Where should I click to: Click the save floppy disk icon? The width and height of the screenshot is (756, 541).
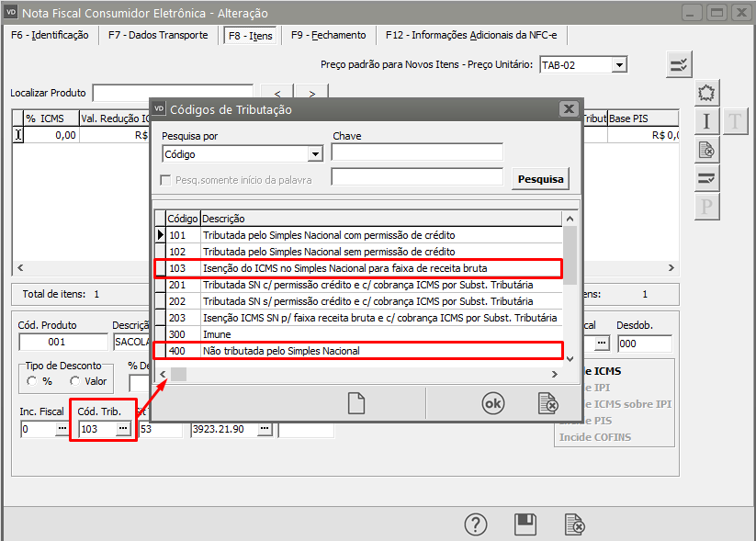[x=525, y=524]
